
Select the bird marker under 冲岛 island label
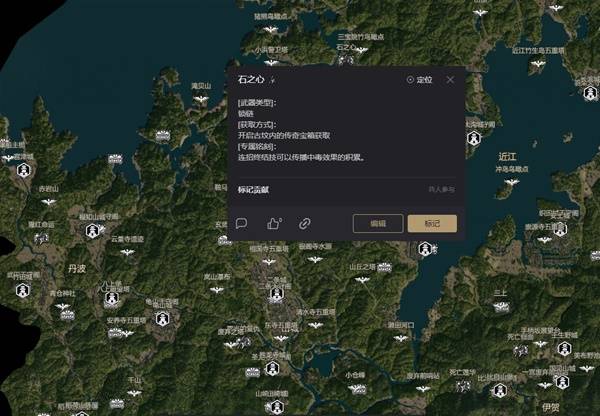[512, 181]
